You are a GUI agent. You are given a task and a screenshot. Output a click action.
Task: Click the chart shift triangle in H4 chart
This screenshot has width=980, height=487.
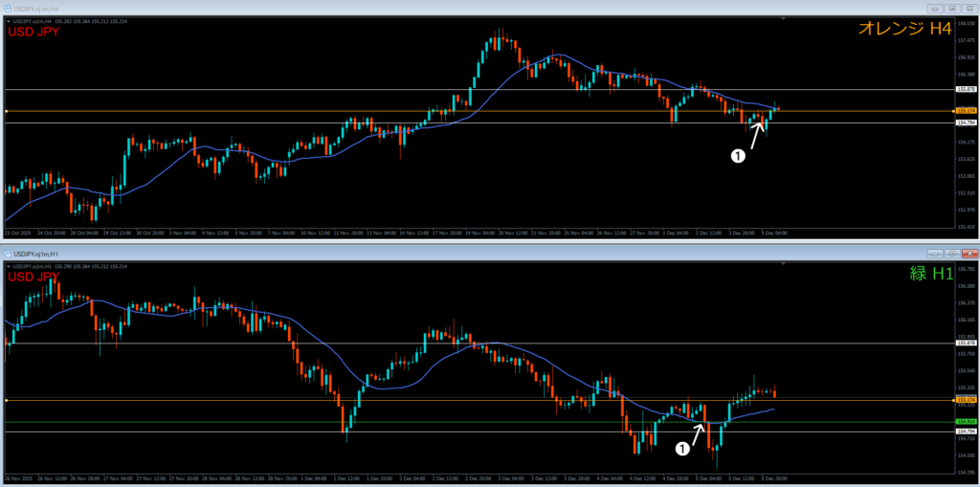coord(784,19)
